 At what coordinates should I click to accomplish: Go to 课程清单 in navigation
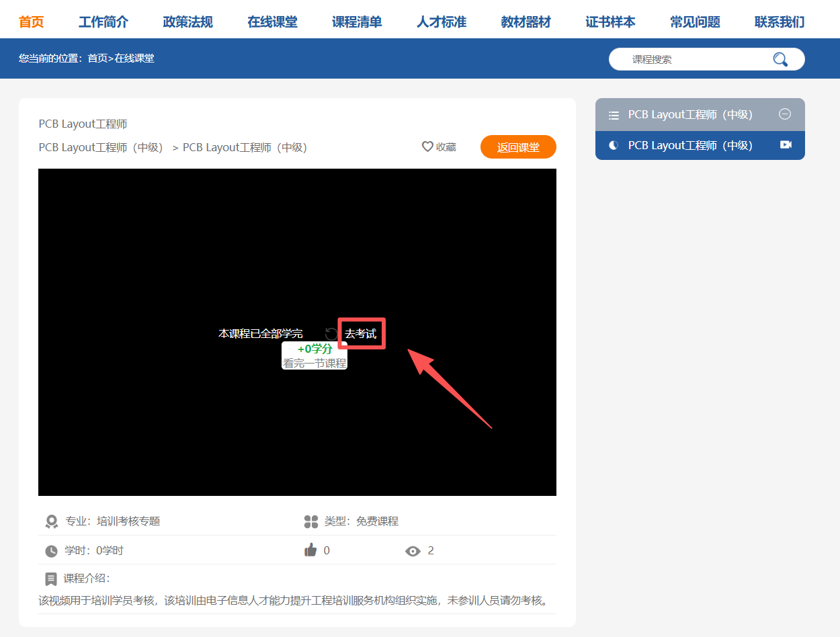coord(357,22)
